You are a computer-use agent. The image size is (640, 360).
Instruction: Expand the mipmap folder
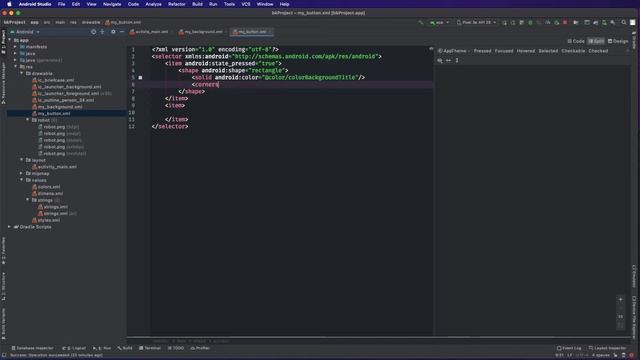22,173
